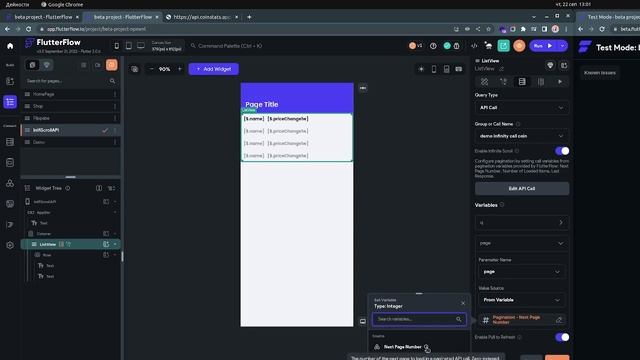The image size is (640, 360).
Task: Toggle the canvas light mode sun icon
Action: [x=421, y=69]
